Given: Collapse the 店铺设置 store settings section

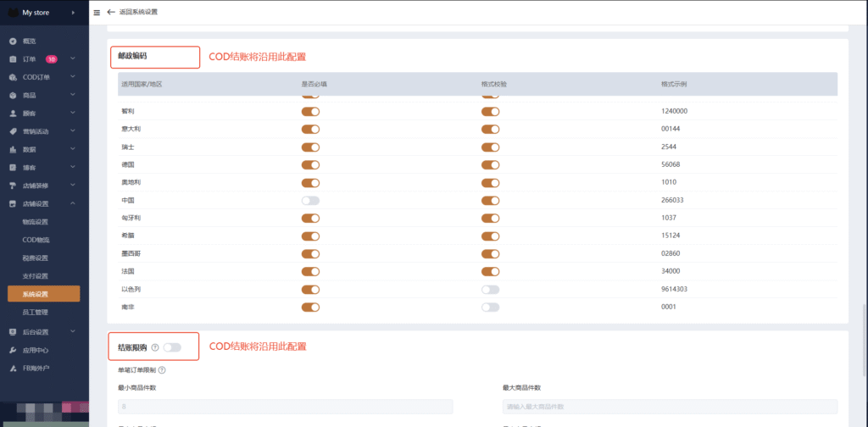Looking at the screenshot, I should click(74, 204).
